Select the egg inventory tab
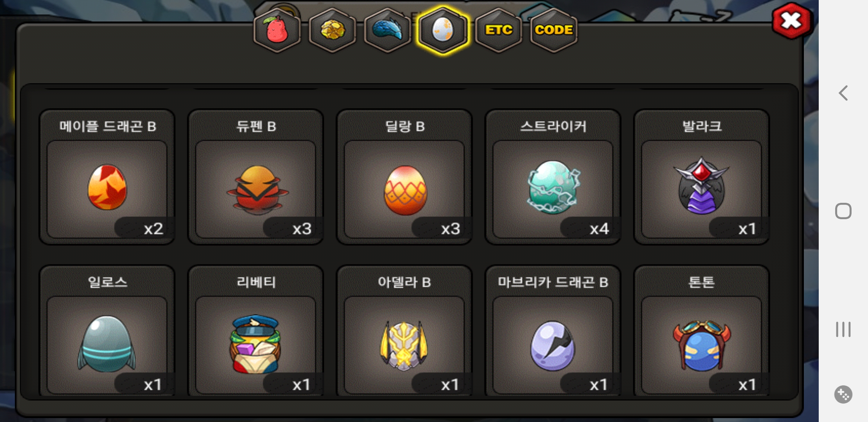868x422 pixels. (x=443, y=30)
